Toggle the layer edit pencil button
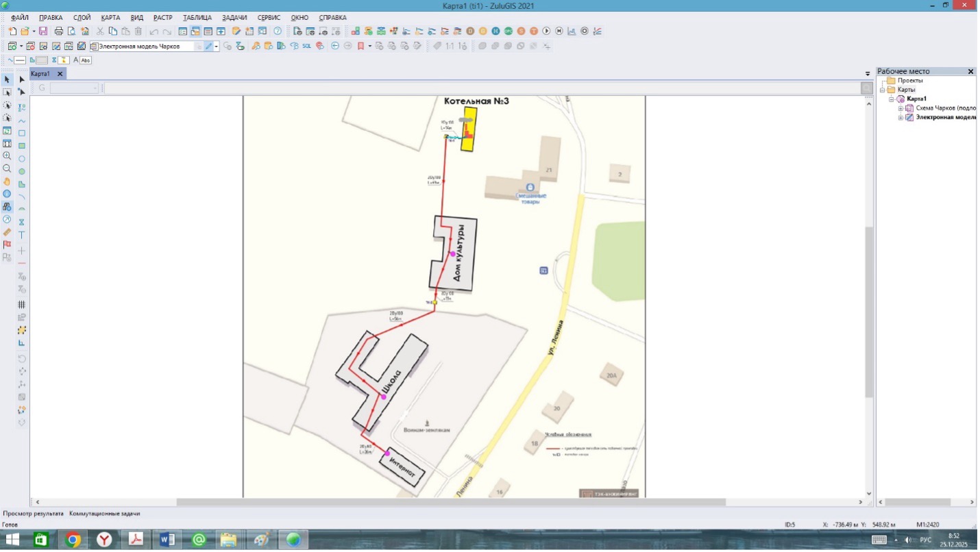 (x=209, y=47)
